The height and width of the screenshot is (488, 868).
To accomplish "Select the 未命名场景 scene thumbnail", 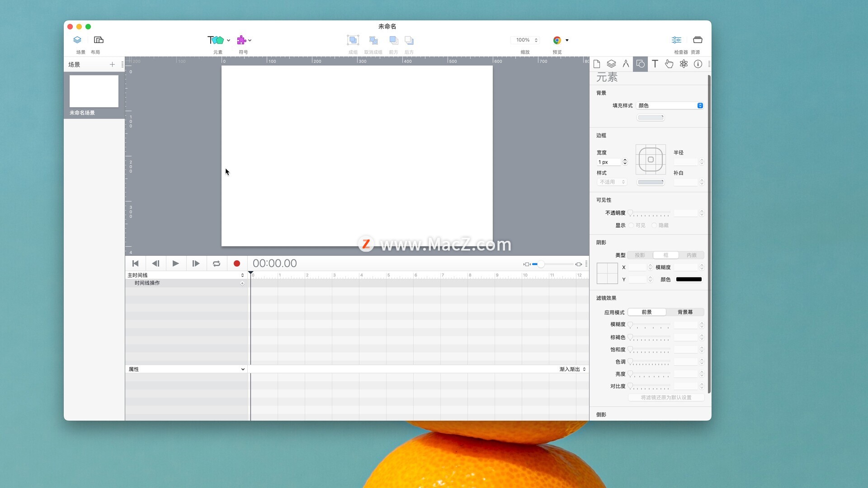I will (94, 91).
